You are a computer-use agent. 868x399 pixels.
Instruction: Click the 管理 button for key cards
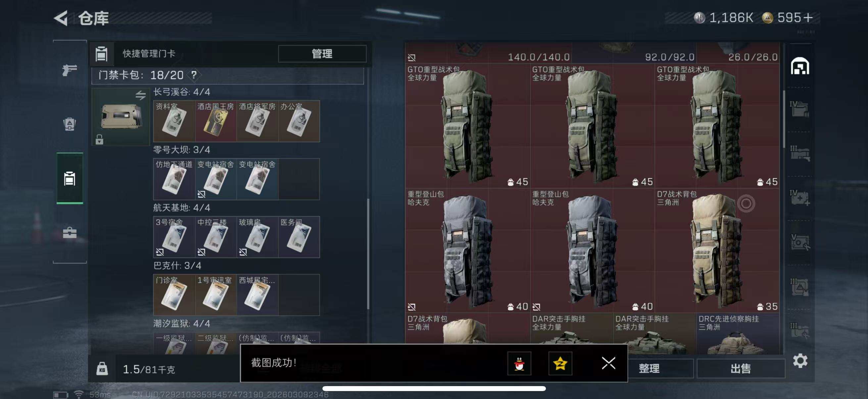322,54
